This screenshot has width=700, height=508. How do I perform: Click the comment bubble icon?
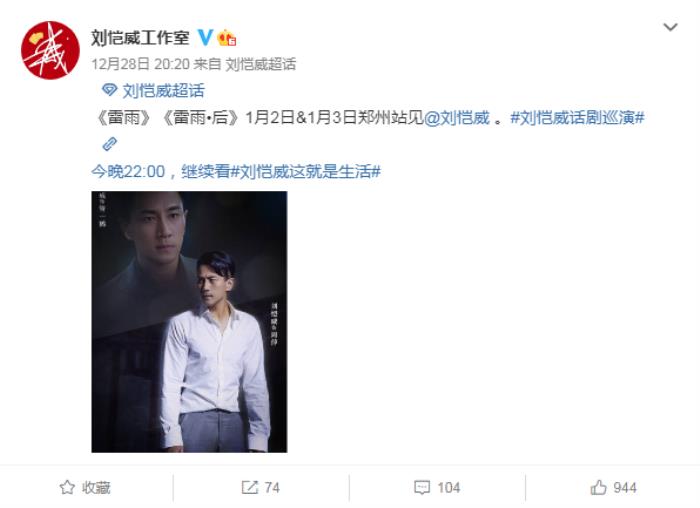[422, 487]
